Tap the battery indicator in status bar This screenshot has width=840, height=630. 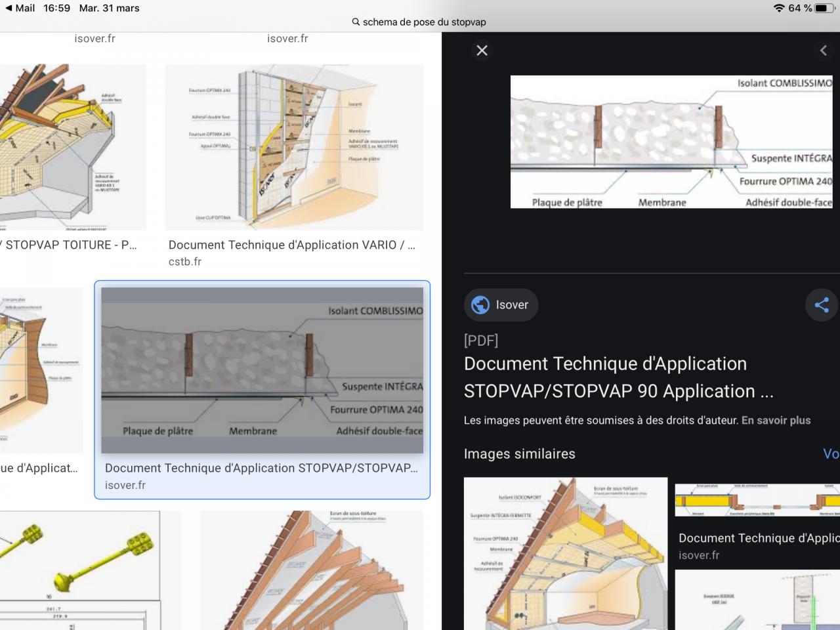pos(825,8)
